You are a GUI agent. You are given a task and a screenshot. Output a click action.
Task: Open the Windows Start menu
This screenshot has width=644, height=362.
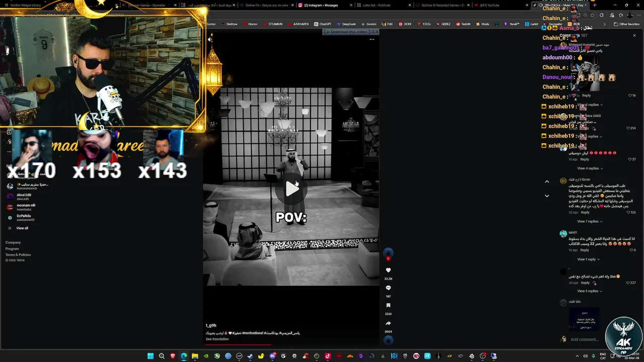pyautogui.click(x=150, y=356)
